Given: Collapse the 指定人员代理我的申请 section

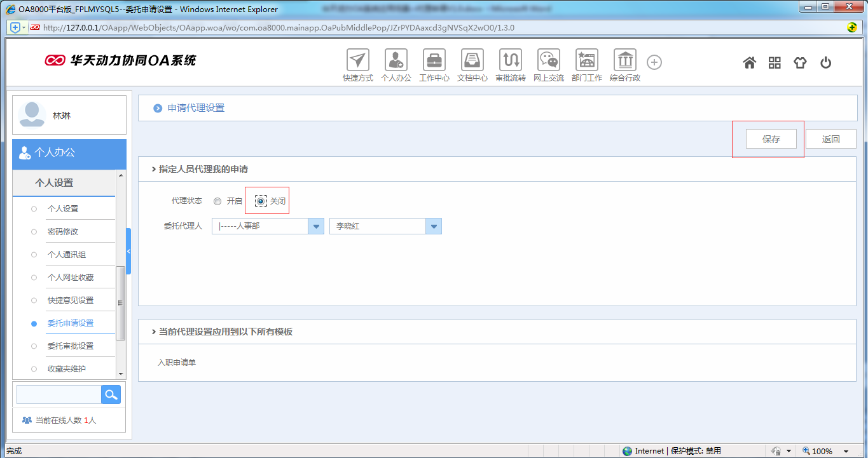Looking at the screenshot, I should point(154,170).
